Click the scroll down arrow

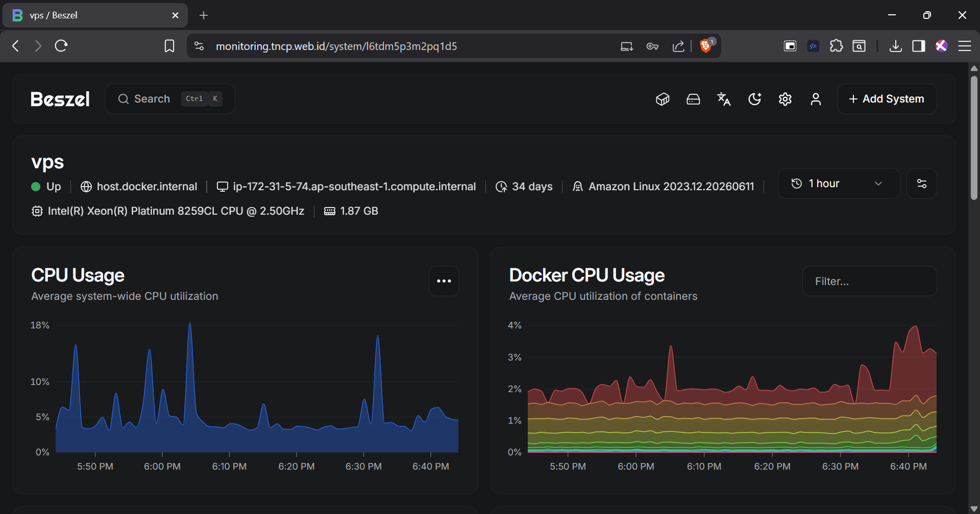click(x=974, y=509)
